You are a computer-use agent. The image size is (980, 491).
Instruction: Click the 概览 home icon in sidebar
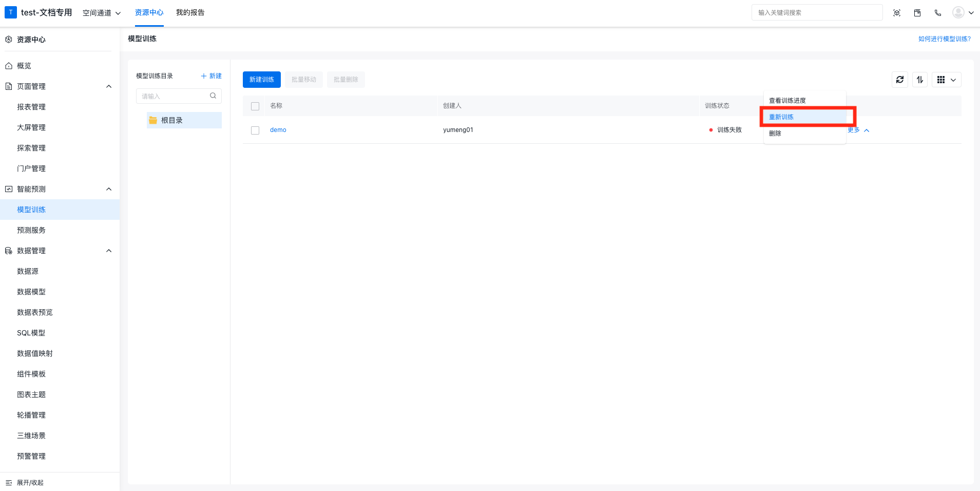click(9, 66)
